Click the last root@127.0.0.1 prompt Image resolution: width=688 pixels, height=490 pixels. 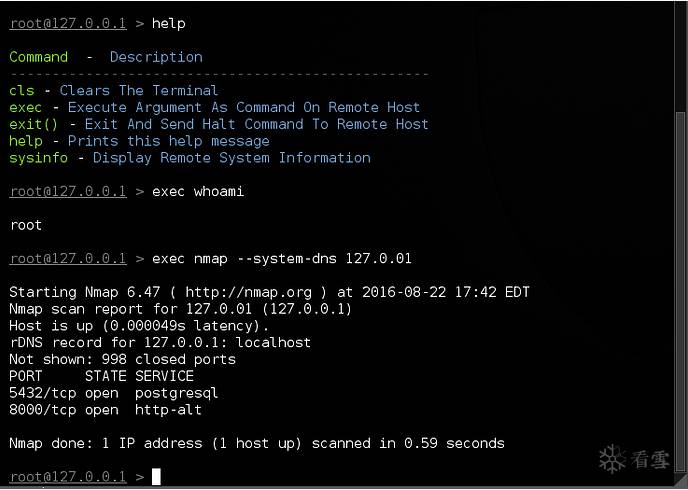coord(68,477)
